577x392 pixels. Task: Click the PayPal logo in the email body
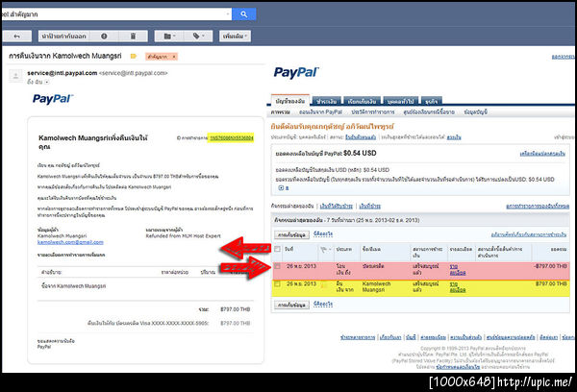[53, 99]
